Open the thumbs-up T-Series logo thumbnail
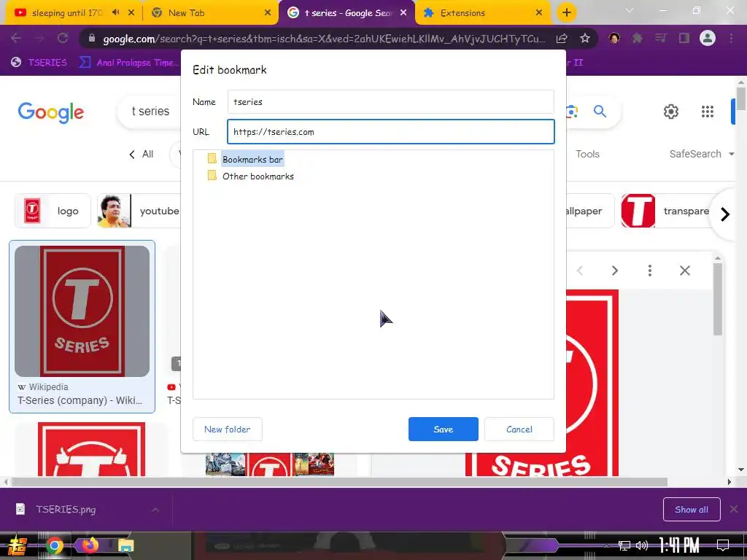The height and width of the screenshot is (560, 747). [x=91, y=449]
